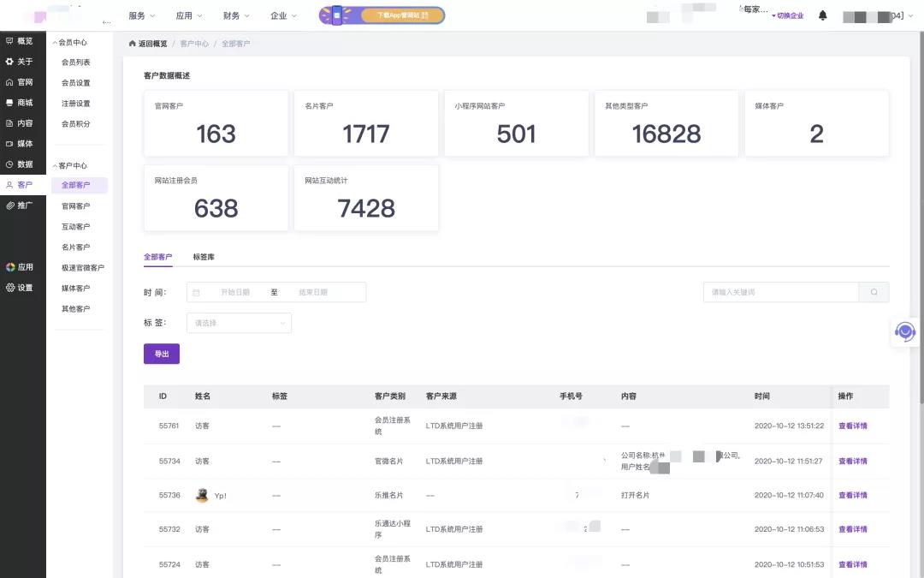Click 返回概览 breadcrumb link
This screenshot has height=578, width=924.
click(x=148, y=44)
